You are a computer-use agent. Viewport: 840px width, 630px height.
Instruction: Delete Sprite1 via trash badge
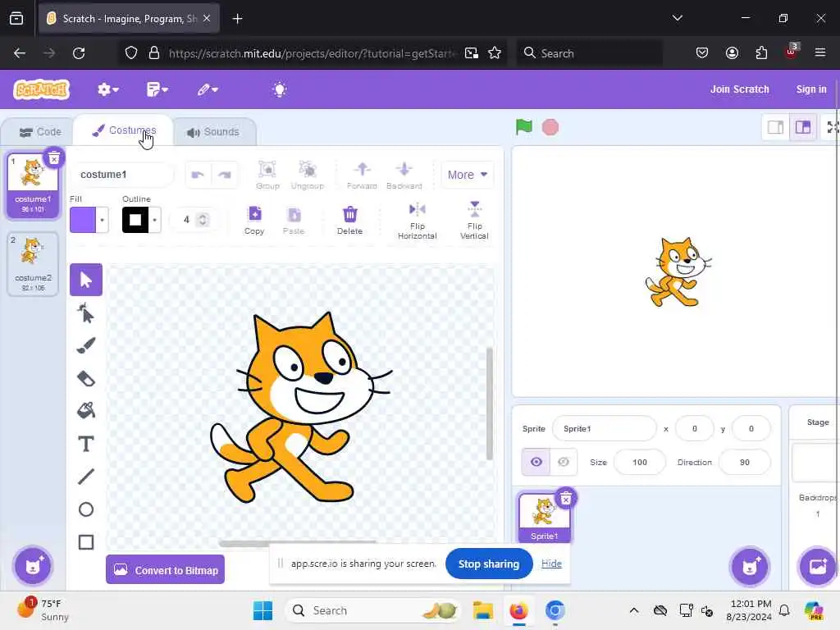566,499
